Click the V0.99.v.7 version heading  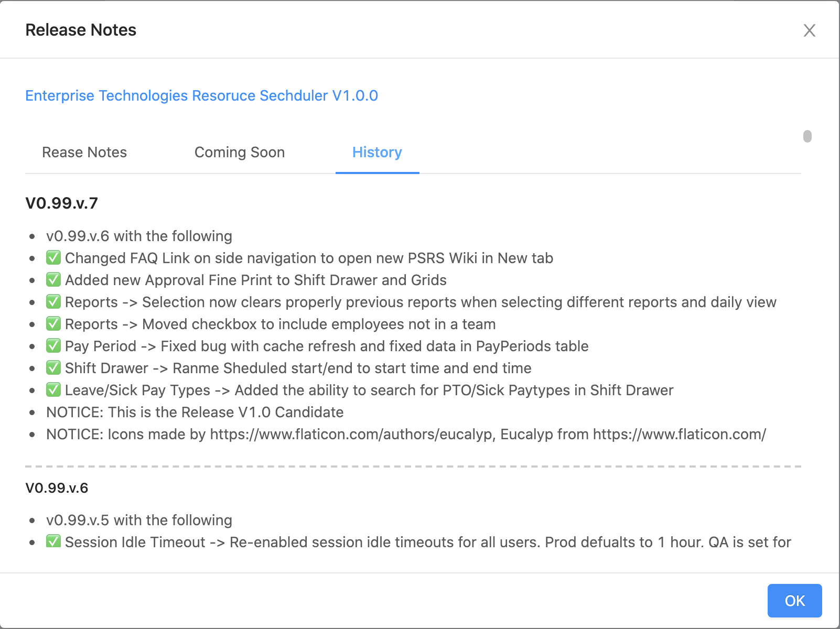(61, 203)
